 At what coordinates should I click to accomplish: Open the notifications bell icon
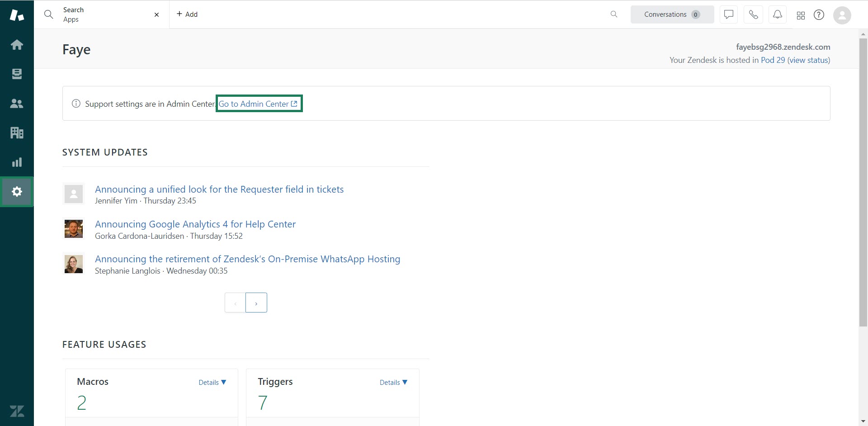[777, 14]
